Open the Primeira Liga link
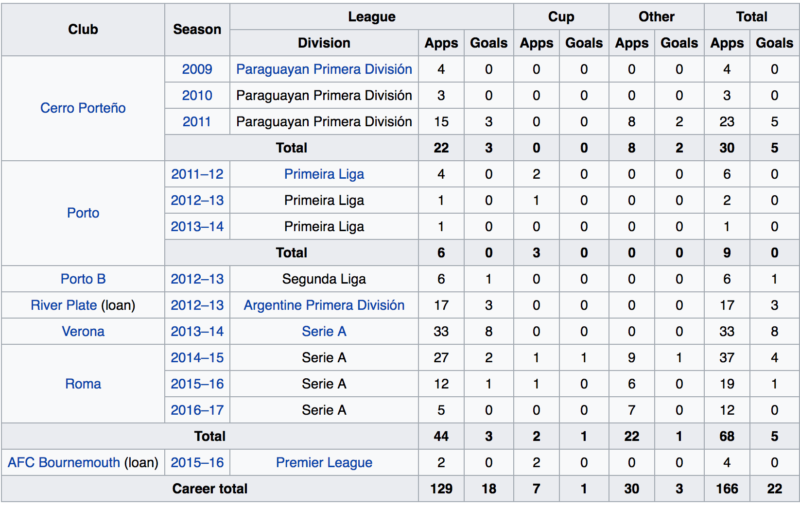This screenshot has width=800, height=506. [324, 174]
